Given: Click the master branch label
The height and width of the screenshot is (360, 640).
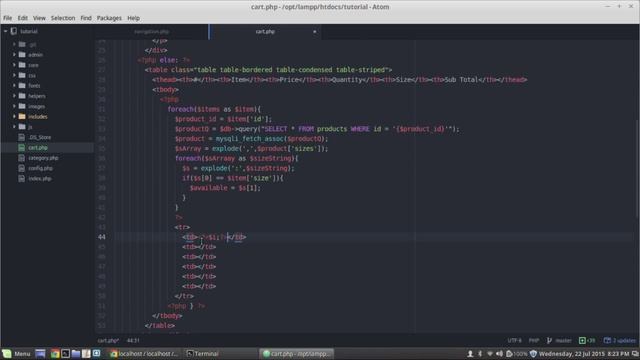Looking at the screenshot, I should coord(563,340).
